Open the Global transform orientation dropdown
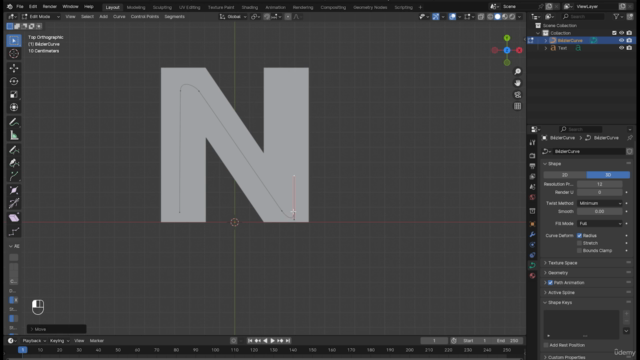 [x=233, y=17]
